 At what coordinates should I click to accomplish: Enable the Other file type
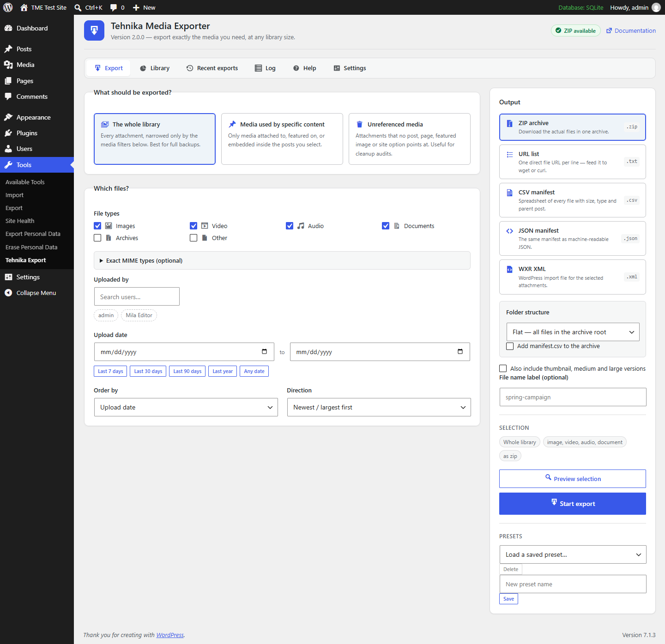click(x=193, y=238)
